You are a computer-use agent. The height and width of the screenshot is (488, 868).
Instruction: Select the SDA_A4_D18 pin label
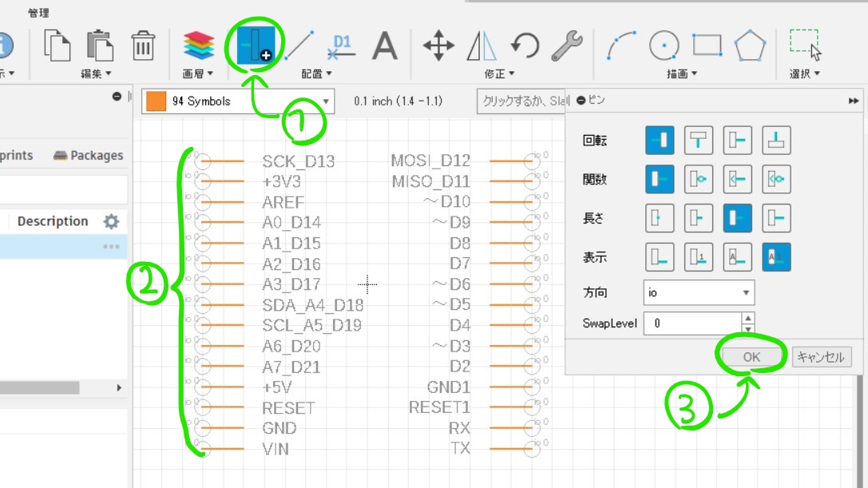313,304
